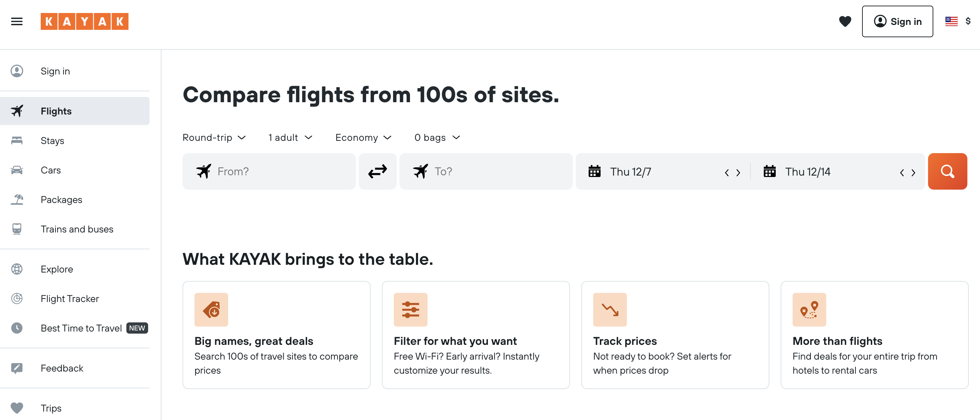980x420 pixels.
Task: Move return date to previous day
Action: tap(902, 172)
